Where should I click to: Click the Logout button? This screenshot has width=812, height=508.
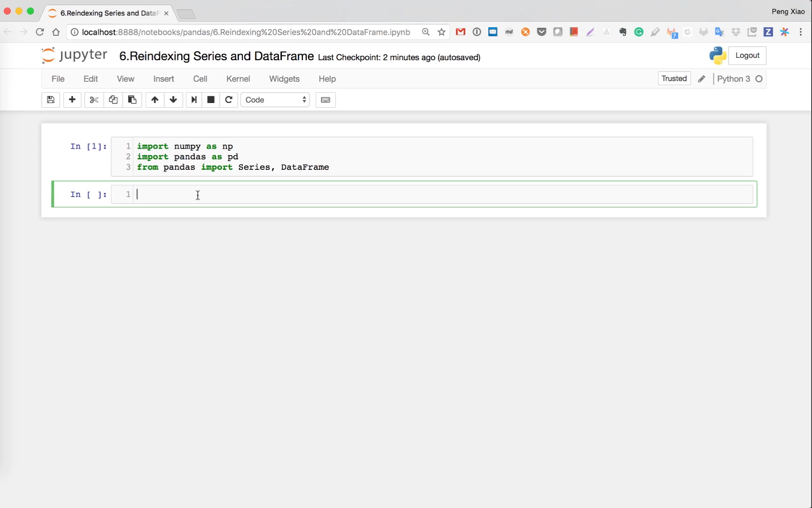click(x=747, y=56)
